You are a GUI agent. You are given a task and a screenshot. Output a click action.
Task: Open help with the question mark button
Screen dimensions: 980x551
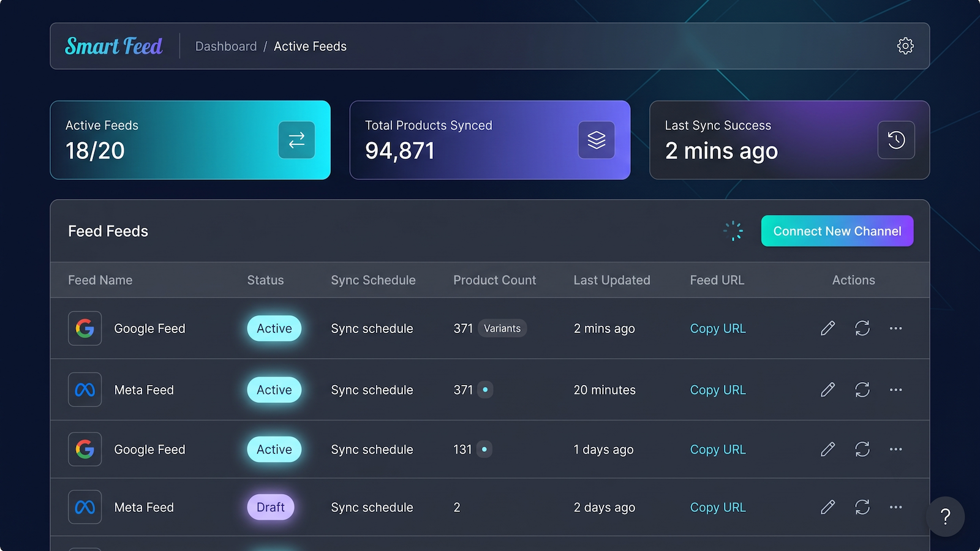(946, 517)
